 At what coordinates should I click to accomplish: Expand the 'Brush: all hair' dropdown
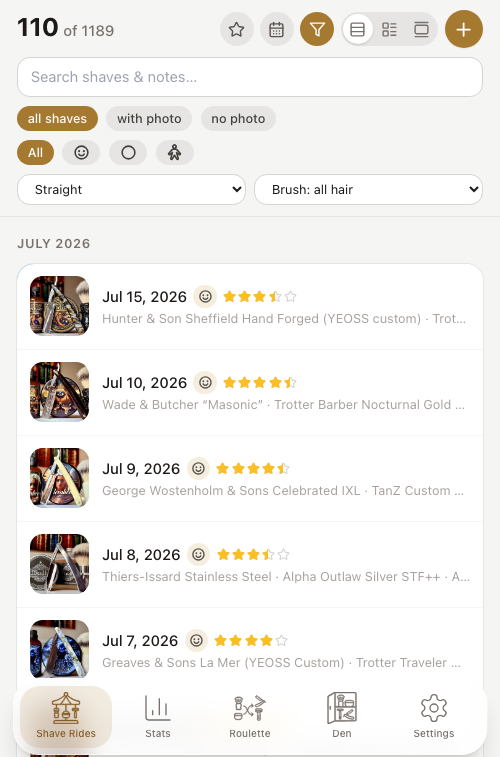coord(368,190)
